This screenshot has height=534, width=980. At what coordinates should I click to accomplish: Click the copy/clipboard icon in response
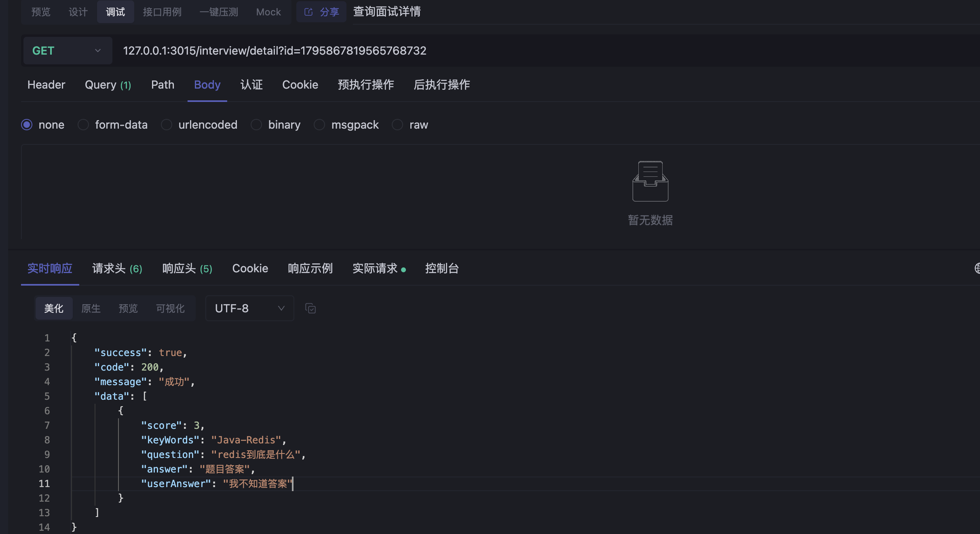click(x=310, y=308)
